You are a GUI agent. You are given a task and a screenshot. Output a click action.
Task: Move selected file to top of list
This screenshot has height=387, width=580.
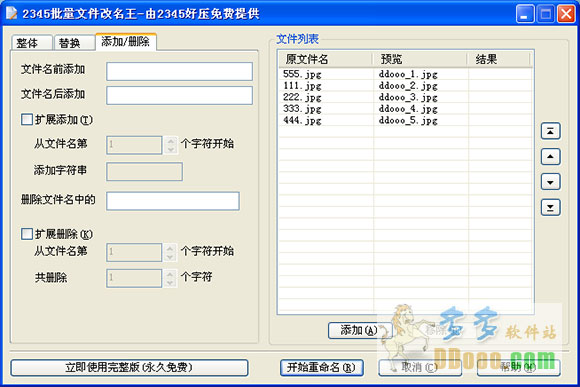point(550,131)
